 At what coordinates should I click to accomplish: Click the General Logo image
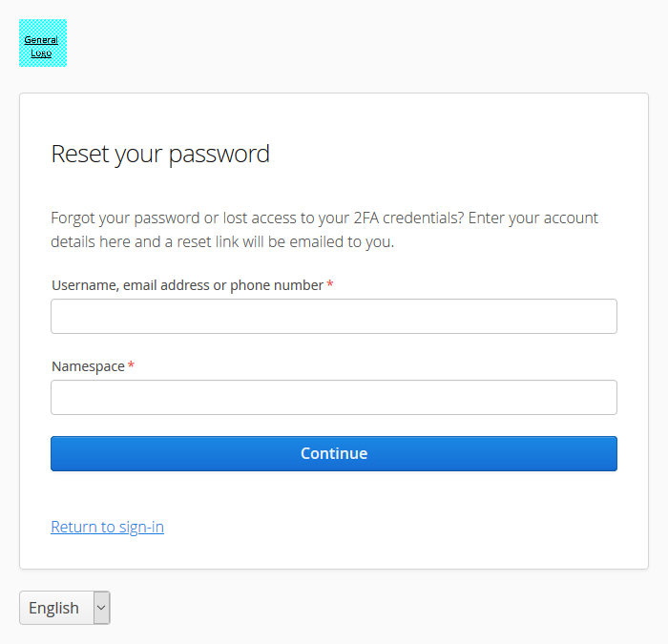(x=43, y=43)
